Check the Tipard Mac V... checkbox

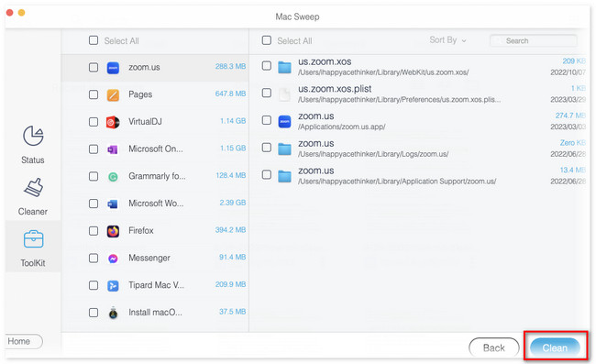click(x=94, y=285)
